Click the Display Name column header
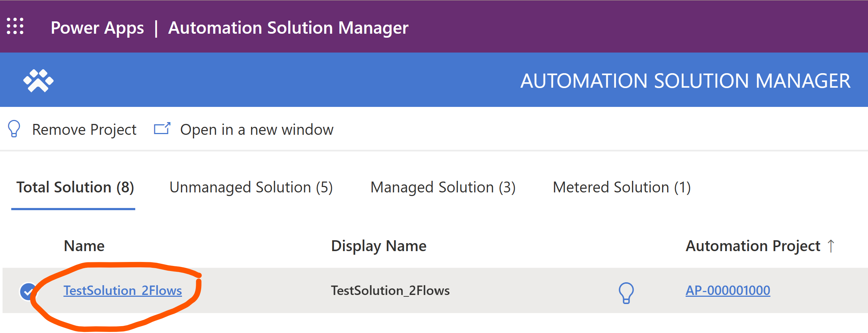Viewport: 868px width, 333px height. [379, 246]
